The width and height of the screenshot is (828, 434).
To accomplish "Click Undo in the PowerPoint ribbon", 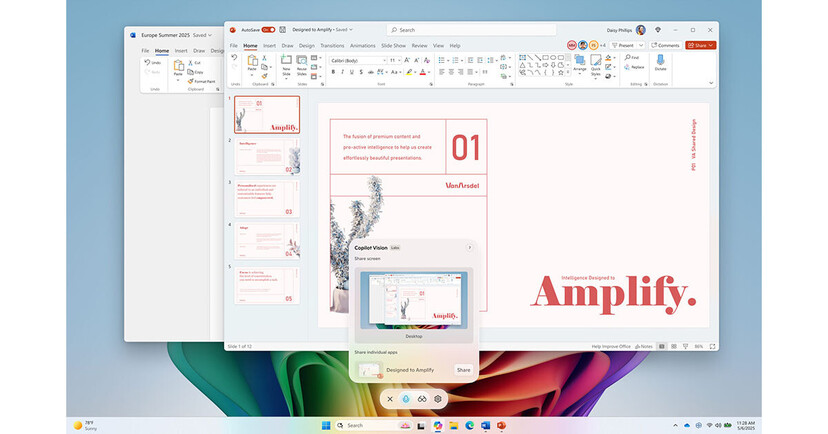I will coord(234,58).
